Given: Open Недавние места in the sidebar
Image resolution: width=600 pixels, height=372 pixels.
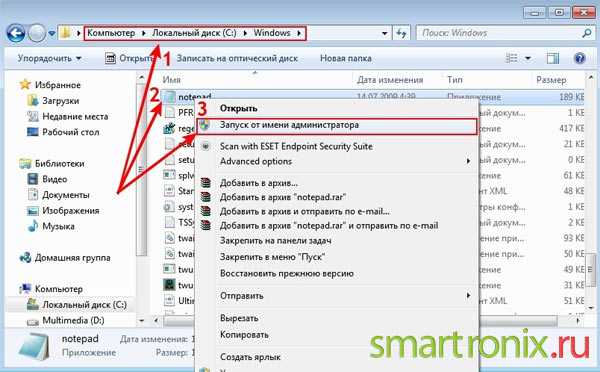Looking at the screenshot, I should (x=75, y=116).
